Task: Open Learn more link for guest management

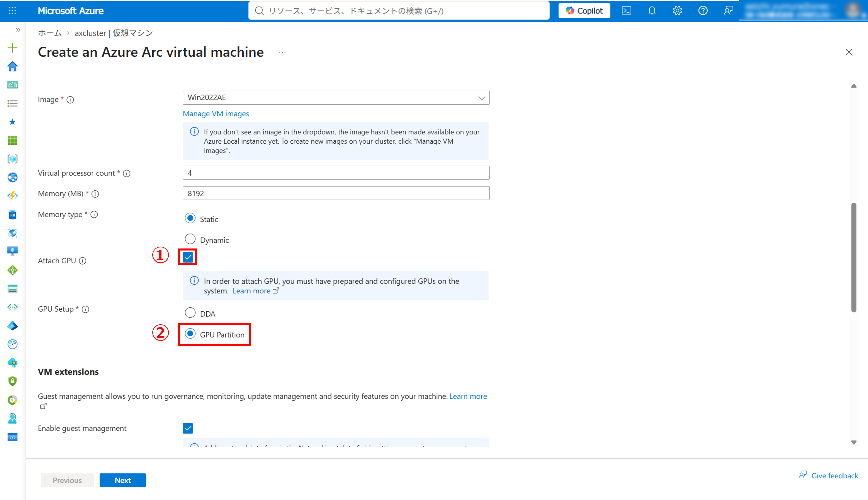Action: tap(468, 396)
